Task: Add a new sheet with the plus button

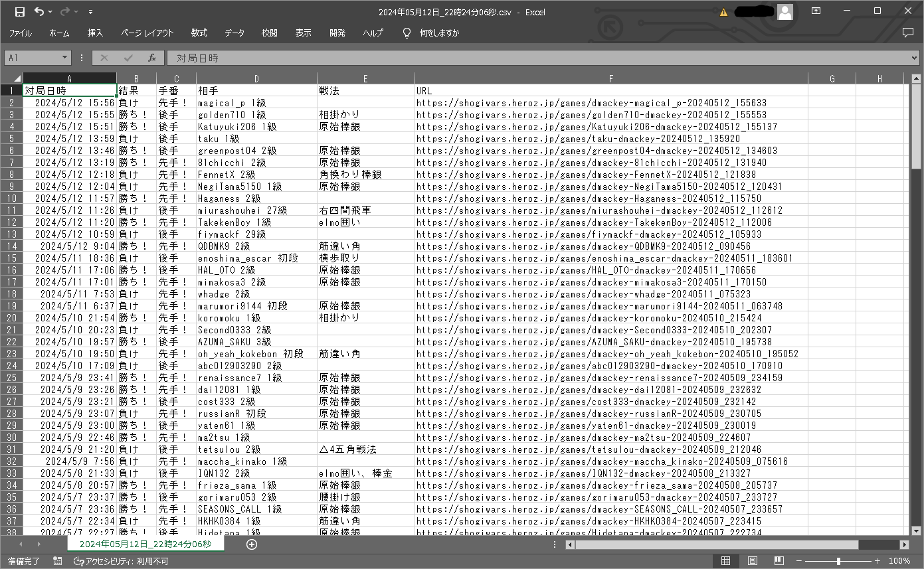Action: [x=252, y=544]
